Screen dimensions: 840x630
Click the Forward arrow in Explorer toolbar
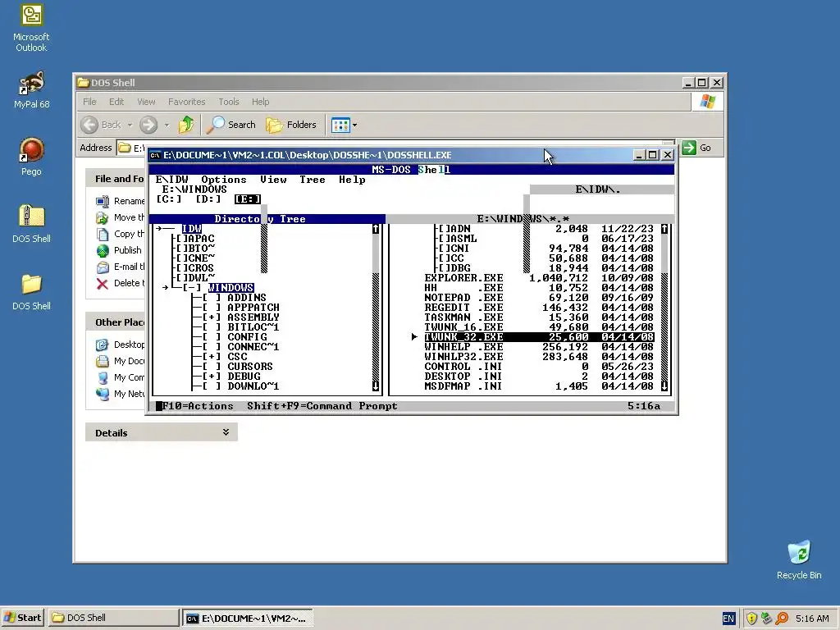pyautogui.click(x=148, y=125)
